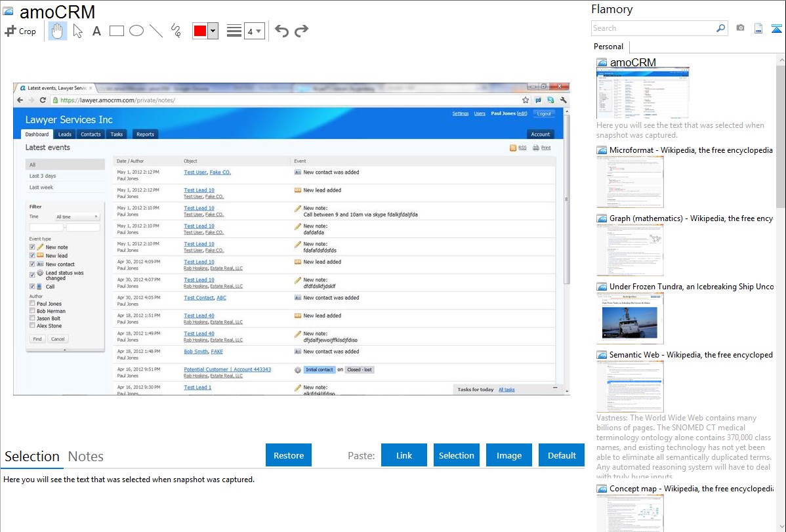Image resolution: width=786 pixels, height=532 pixels.
Task: Switch to the Selection tab
Action: point(32,457)
